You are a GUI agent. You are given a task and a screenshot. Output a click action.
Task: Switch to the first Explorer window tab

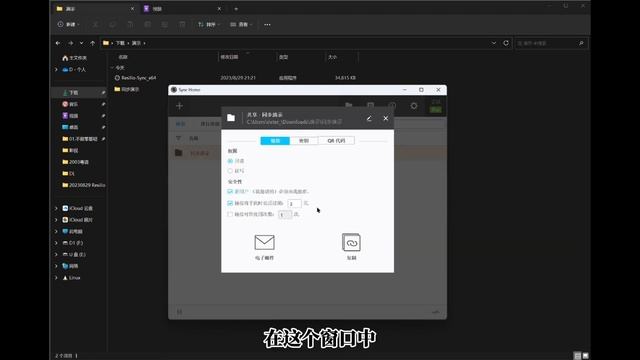point(96,9)
